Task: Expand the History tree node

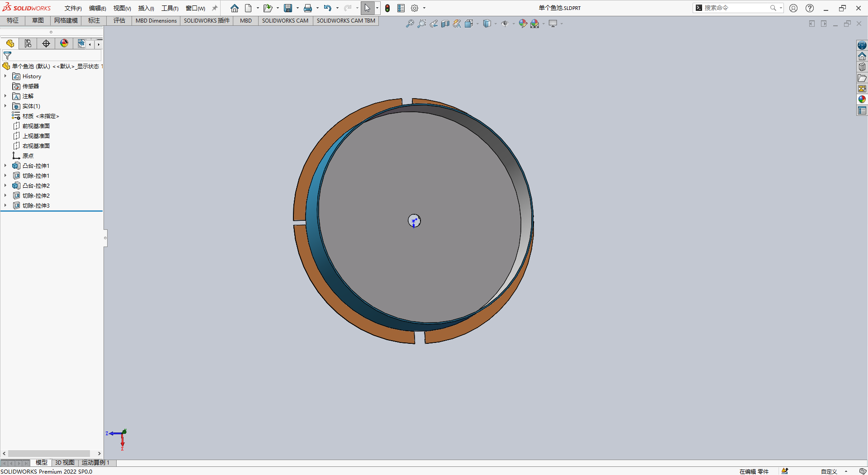Action: [x=5, y=76]
